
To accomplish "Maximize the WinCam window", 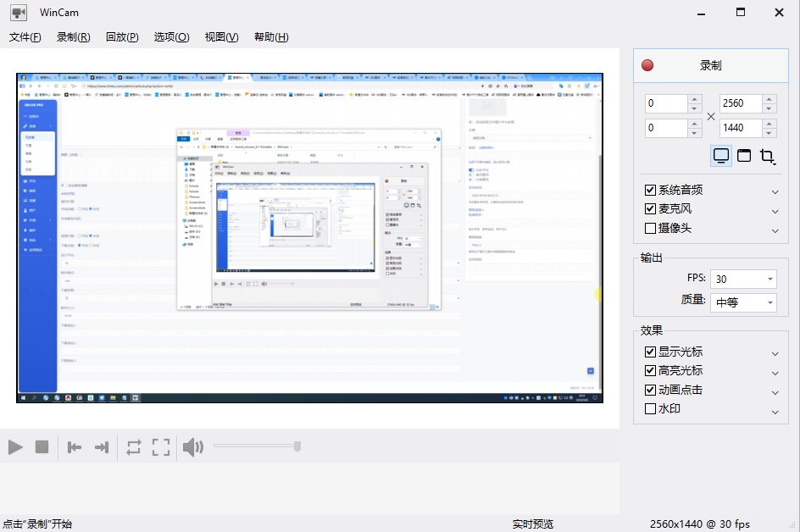I will pyautogui.click(x=741, y=12).
